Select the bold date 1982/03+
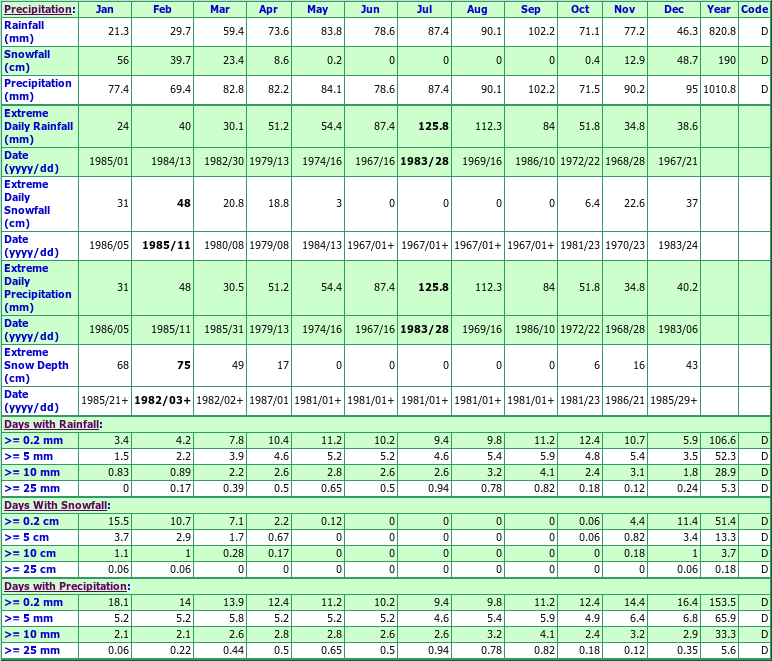 tap(162, 401)
